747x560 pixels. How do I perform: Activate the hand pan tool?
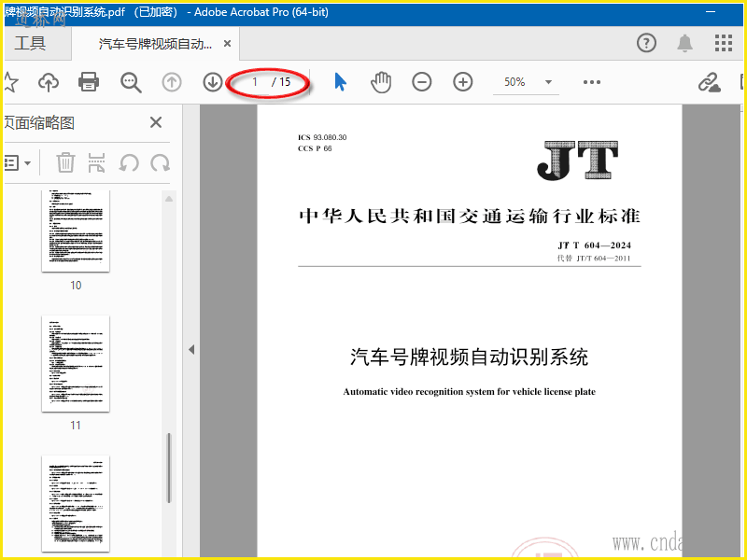pos(381,82)
